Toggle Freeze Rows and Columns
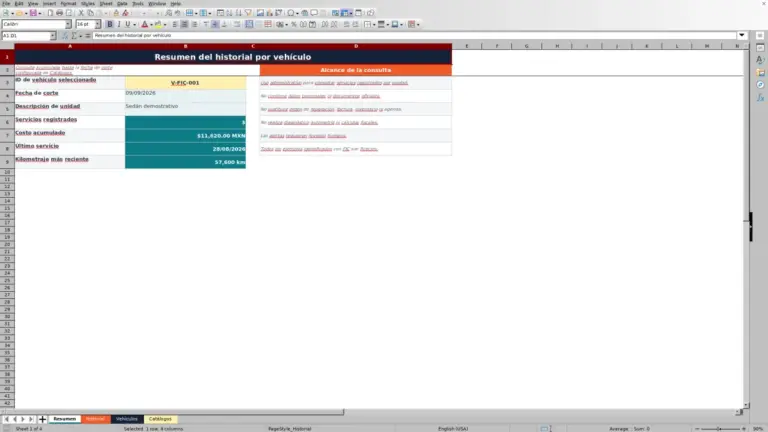This screenshot has height=432, width=768. point(345,13)
